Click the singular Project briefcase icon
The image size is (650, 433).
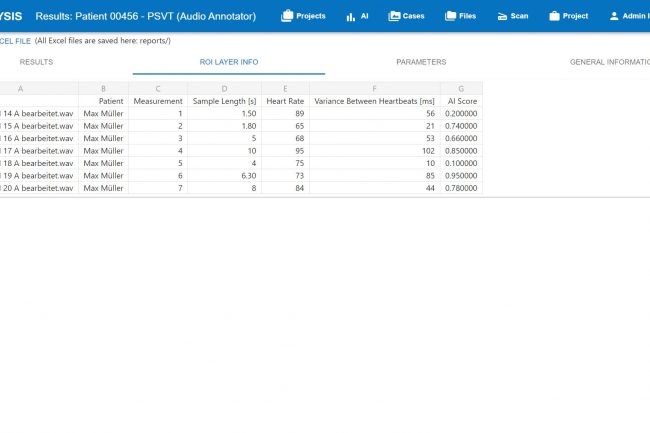point(554,16)
